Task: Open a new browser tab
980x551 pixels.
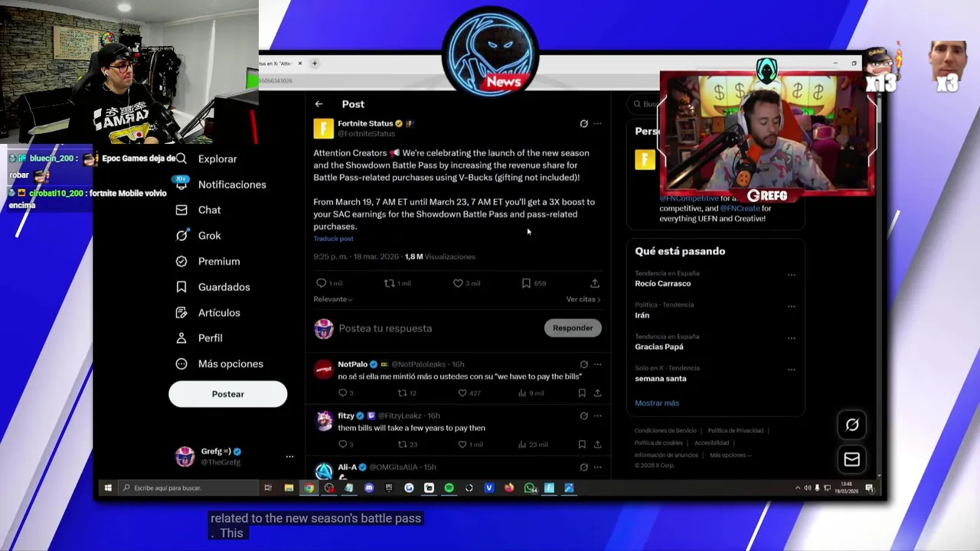Action: [314, 64]
